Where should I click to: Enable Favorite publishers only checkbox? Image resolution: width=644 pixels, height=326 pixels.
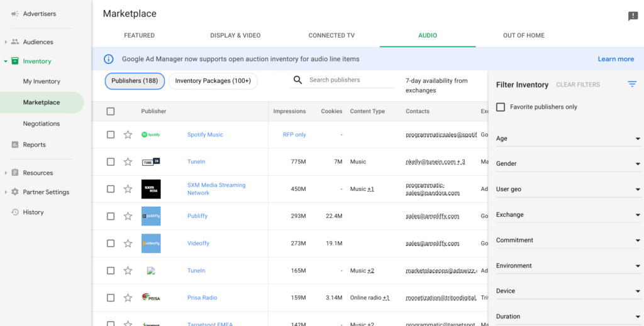[x=500, y=107]
